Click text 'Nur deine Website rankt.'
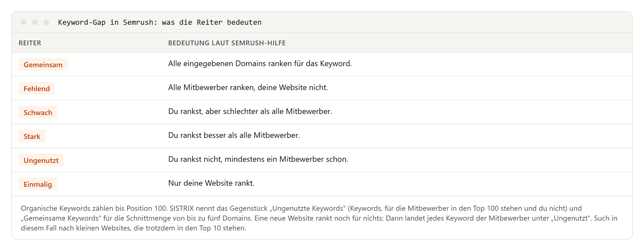Image resolution: width=644 pixels, height=251 pixels. pyautogui.click(x=211, y=183)
